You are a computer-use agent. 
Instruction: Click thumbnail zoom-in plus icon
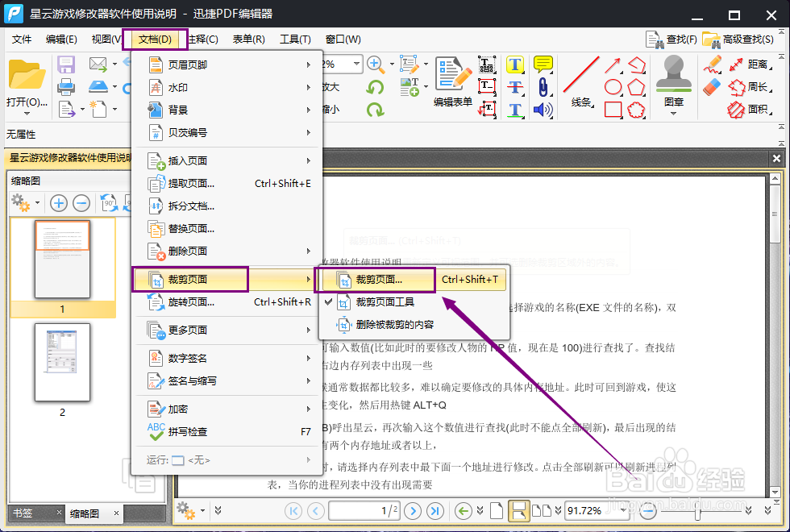[x=59, y=203]
